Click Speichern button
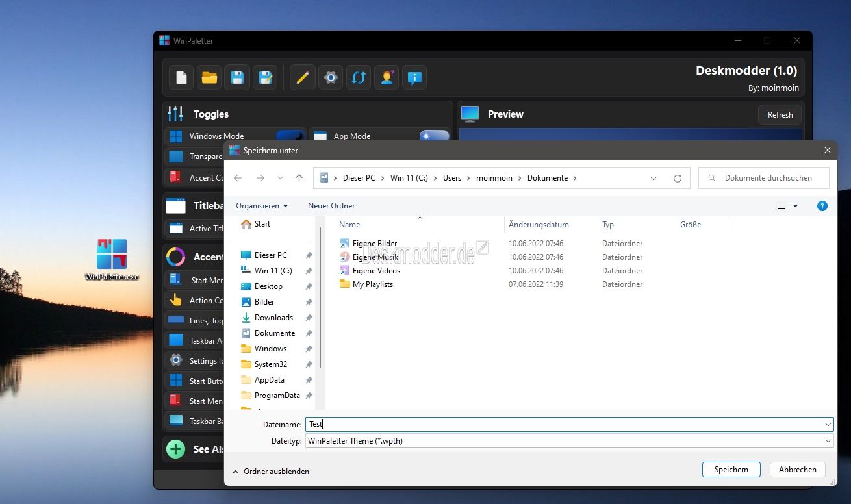Viewport: 851px width, 504px height. (731, 470)
